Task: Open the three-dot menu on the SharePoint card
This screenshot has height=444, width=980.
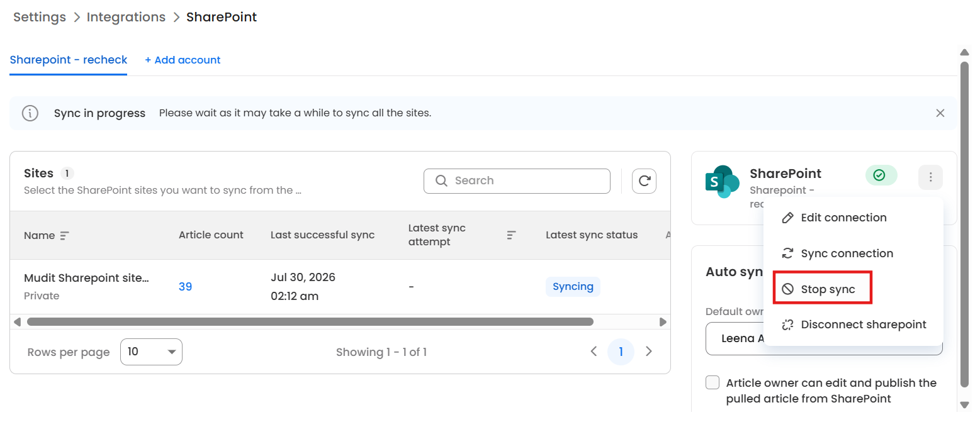Action: click(x=930, y=177)
